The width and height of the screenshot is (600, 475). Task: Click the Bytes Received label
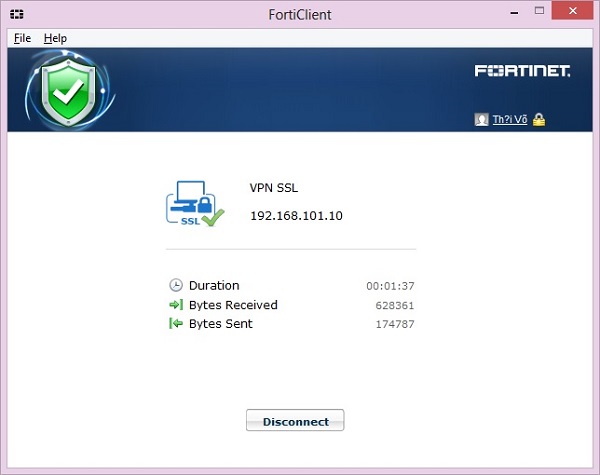(233, 305)
